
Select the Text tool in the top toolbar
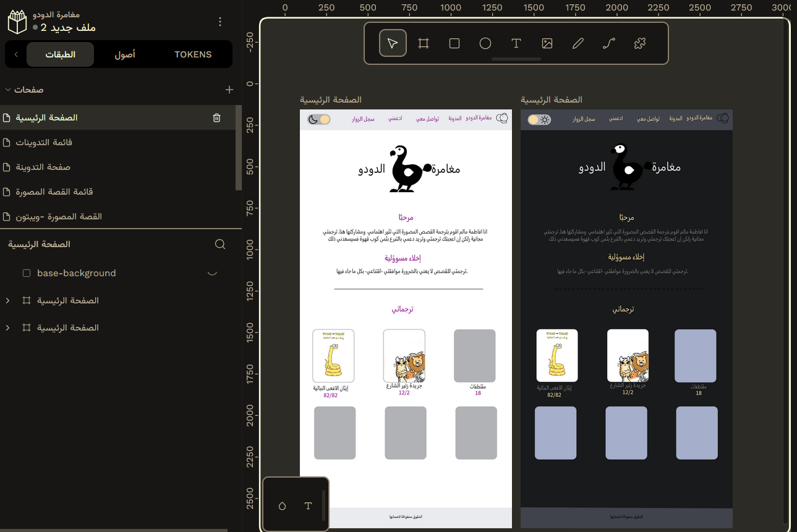coord(516,43)
